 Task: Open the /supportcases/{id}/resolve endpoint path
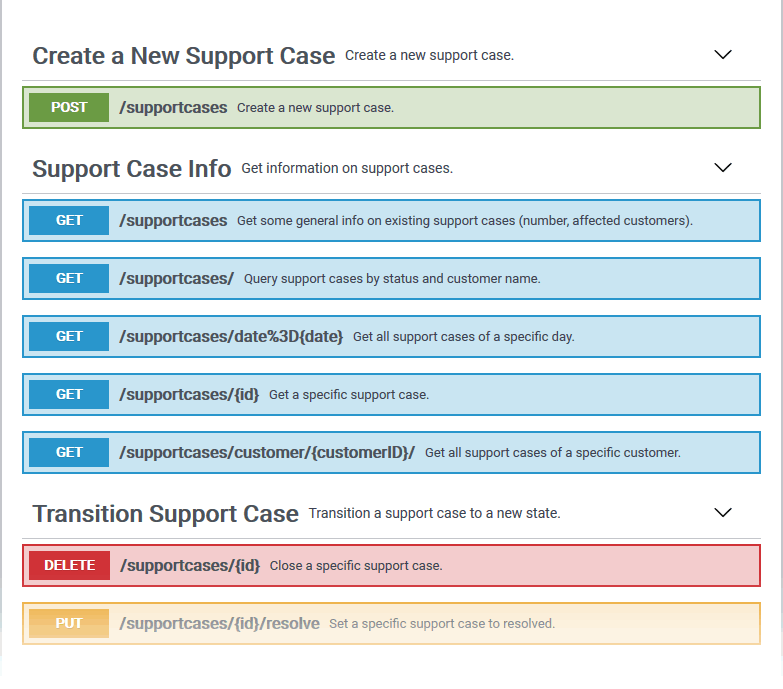pyautogui.click(x=220, y=623)
